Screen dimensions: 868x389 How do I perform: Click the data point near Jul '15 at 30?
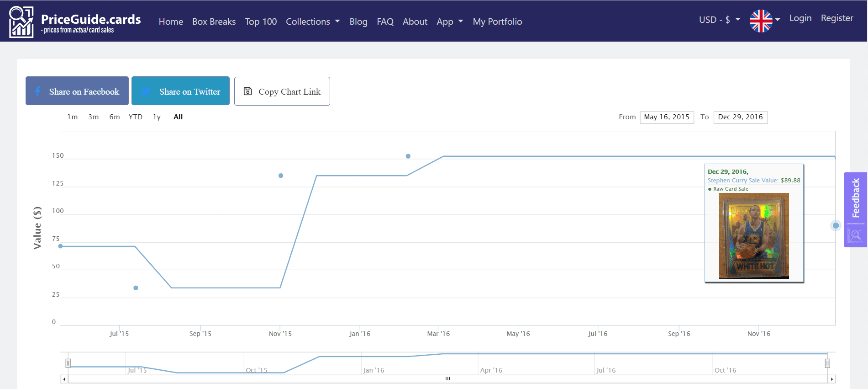136,288
